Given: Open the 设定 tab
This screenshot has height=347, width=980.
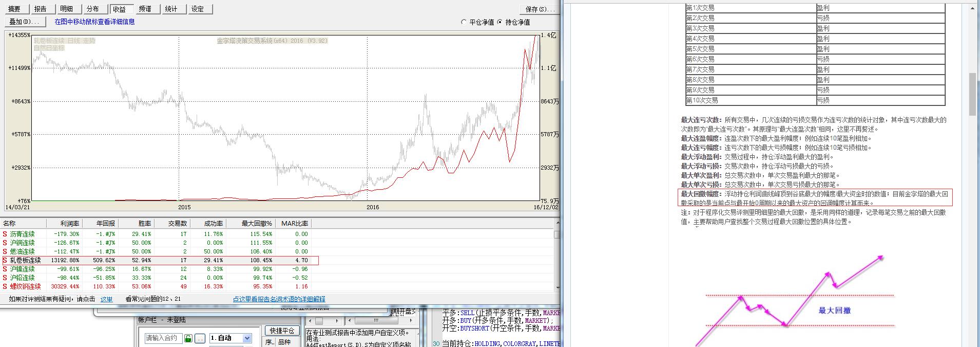Looking at the screenshot, I should pos(198,9).
